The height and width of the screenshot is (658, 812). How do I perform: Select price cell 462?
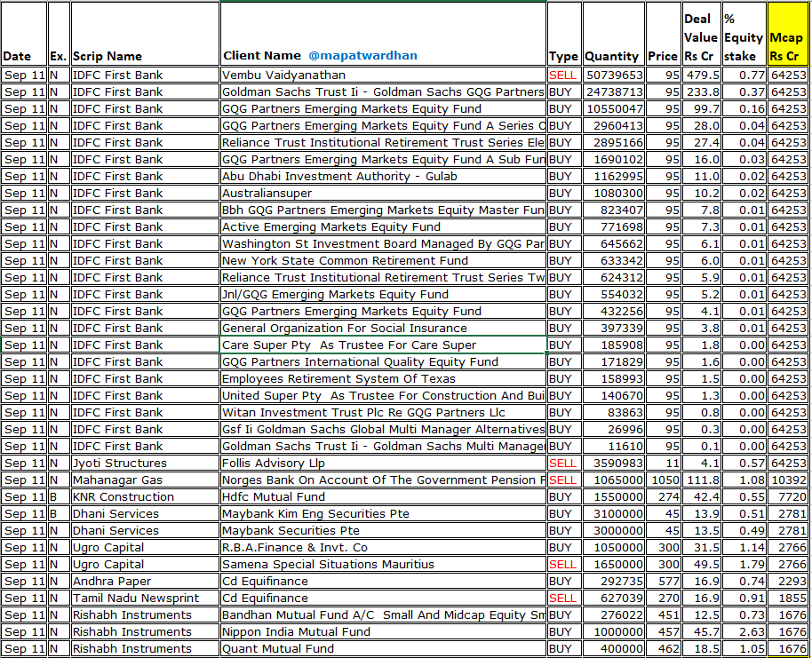(x=664, y=649)
